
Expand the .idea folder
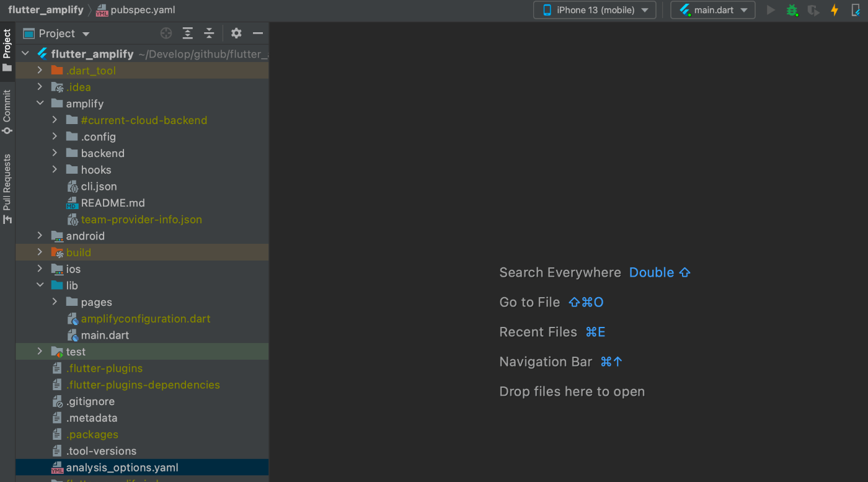(x=40, y=87)
